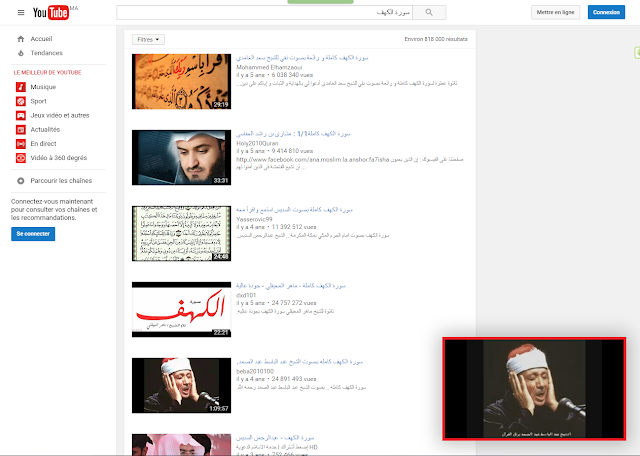Click the Connexion button
The height and width of the screenshot is (456, 640).
point(606,12)
